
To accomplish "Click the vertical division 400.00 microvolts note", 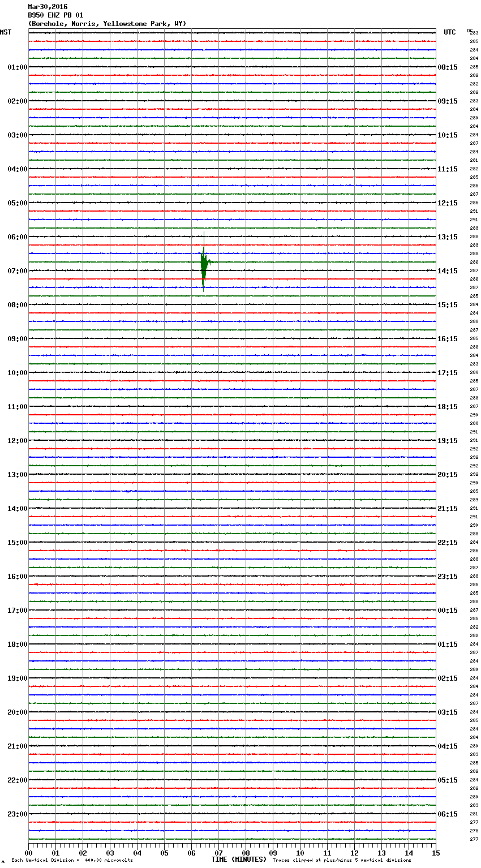I will (72, 860).
